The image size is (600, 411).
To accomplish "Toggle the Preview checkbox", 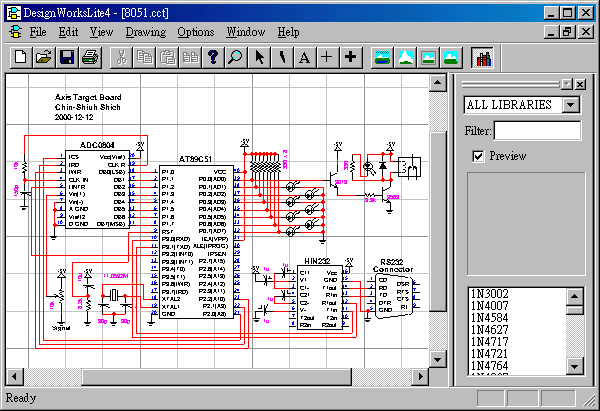I will coord(478,156).
